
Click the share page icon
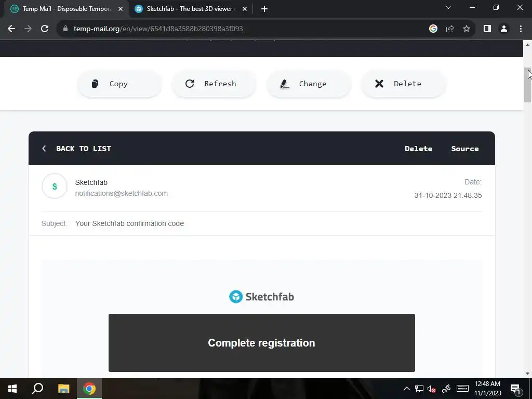click(450, 29)
